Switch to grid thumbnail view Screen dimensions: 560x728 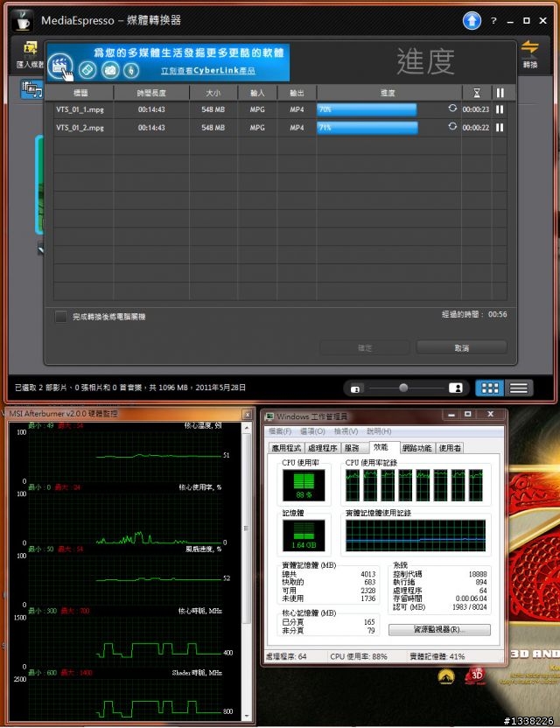(489, 388)
